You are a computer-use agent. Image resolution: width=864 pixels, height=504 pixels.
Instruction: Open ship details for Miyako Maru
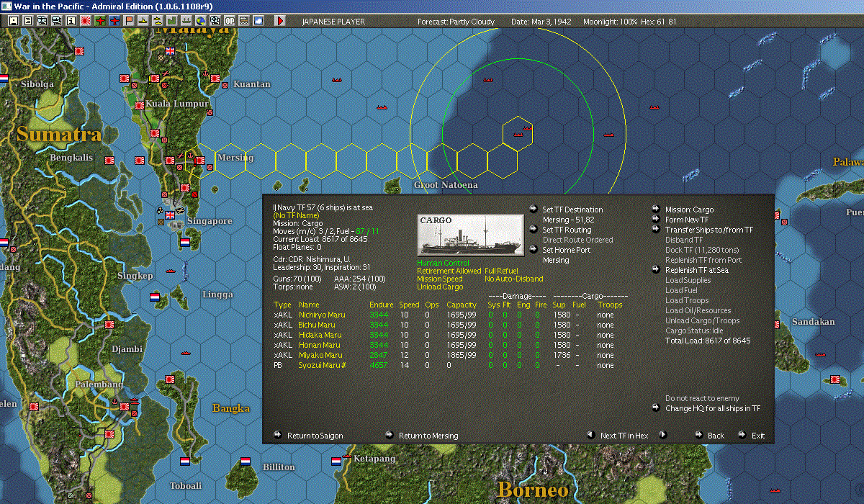(x=320, y=355)
